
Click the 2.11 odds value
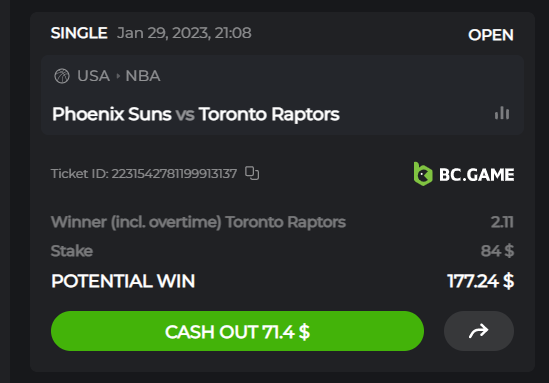[502, 222]
